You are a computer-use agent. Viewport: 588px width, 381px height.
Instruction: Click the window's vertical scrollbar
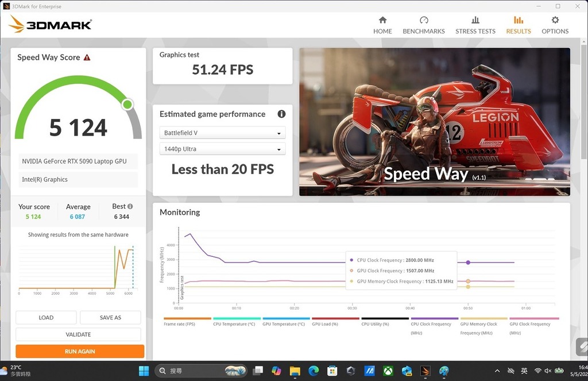pyautogui.click(x=584, y=101)
